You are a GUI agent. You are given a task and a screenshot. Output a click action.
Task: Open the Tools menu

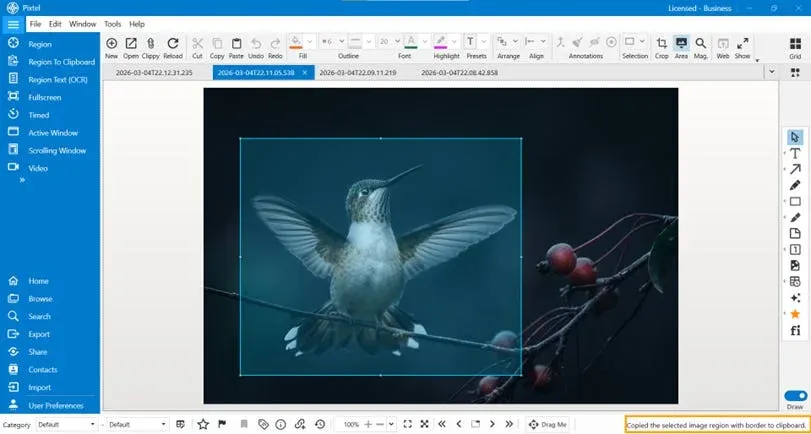(112, 24)
